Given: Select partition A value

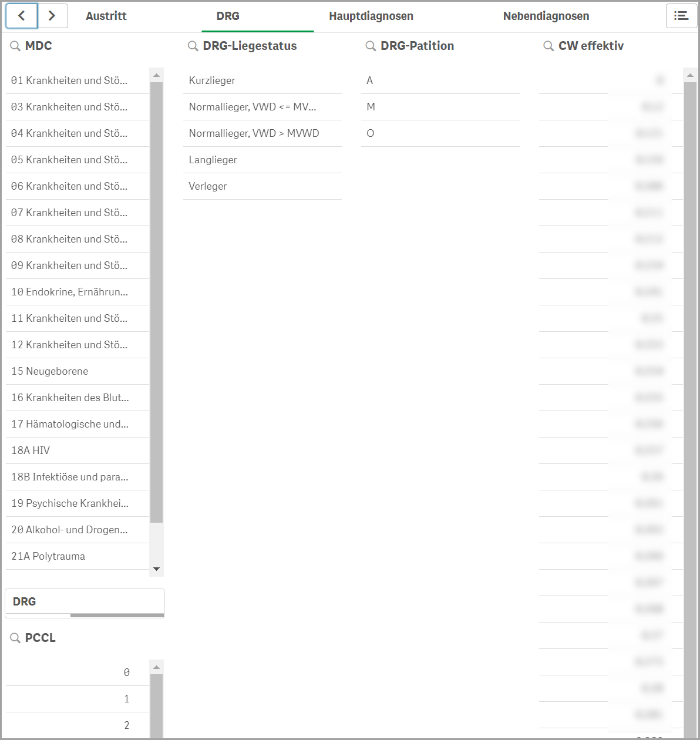Looking at the screenshot, I should click(x=370, y=80).
